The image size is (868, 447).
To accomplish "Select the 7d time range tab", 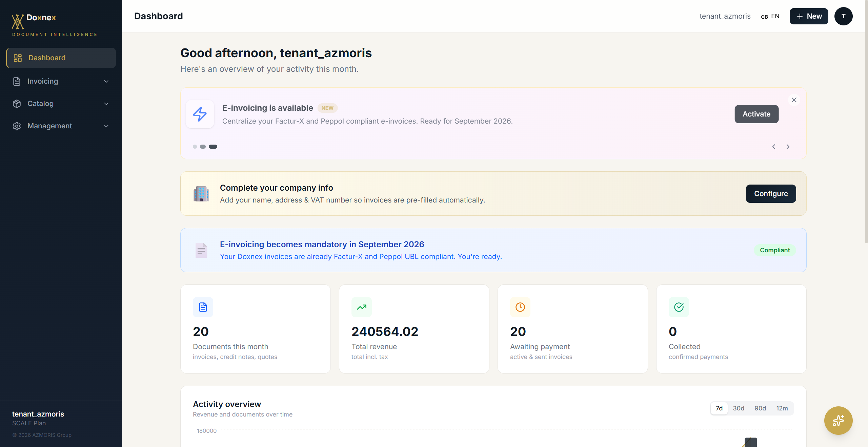I will 719,408.
